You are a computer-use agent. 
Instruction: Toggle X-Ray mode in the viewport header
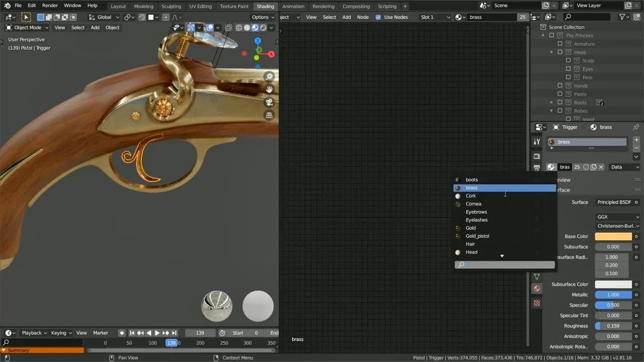tap(228, 28)
